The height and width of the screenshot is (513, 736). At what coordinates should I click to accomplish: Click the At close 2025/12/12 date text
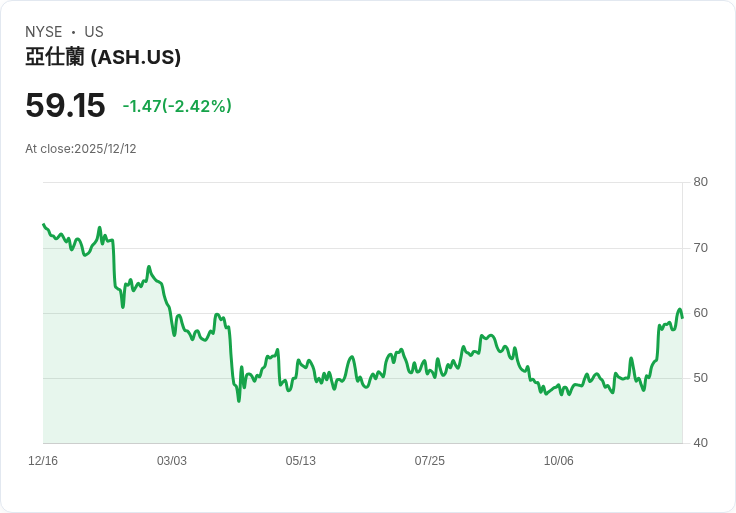tap(81, 149)
